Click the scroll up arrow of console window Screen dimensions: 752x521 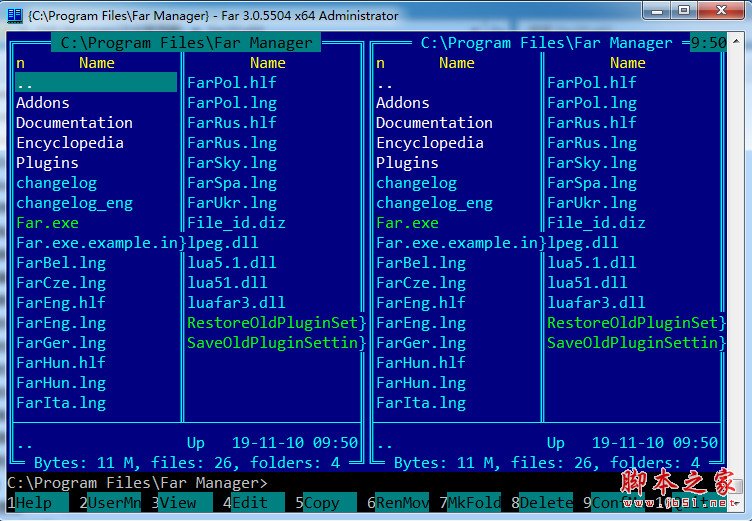736,42
